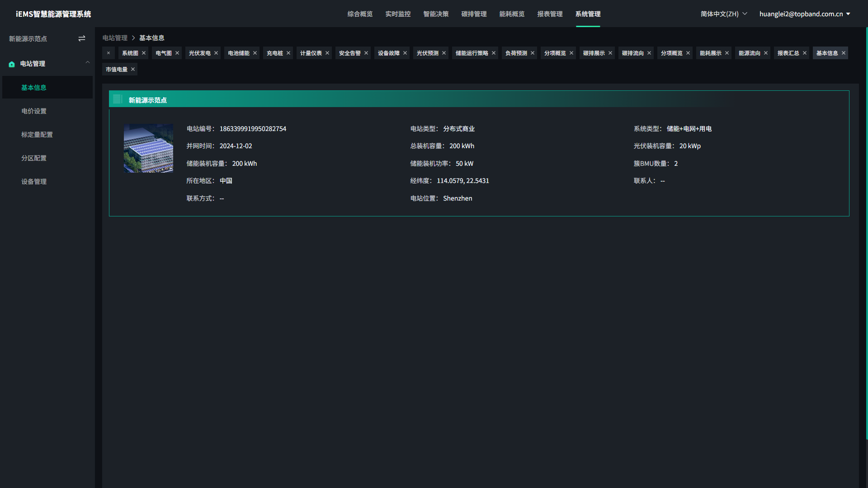Screen dimensions: 868x488
Task: Select the 电池储能 page tab
Action: coord(239,53)
